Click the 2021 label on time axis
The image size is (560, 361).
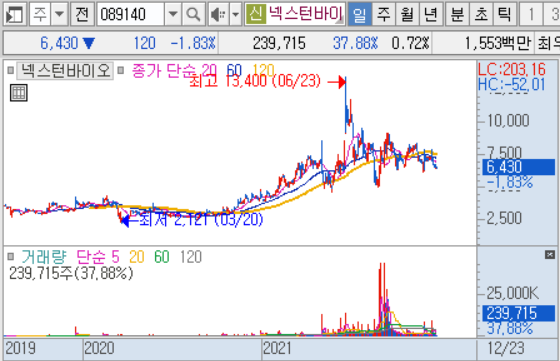point(278,348)
